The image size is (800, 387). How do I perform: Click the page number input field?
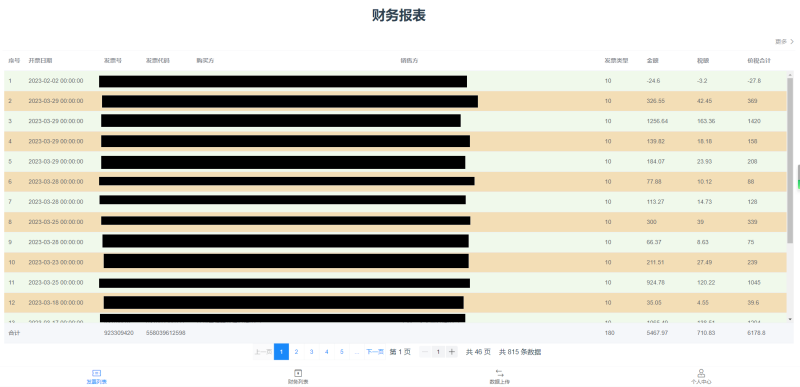[438, 352]
